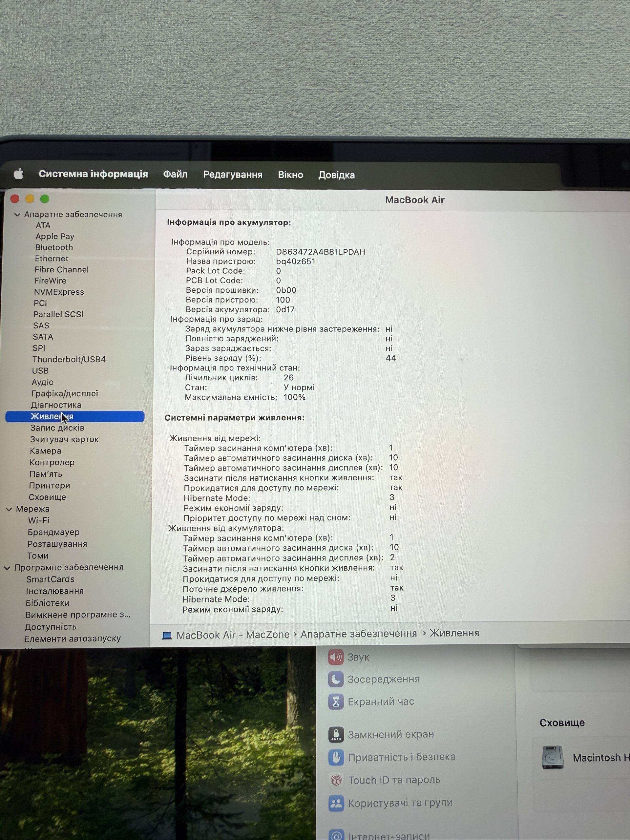
Task: Select Запис дисків in sidebar
Action: click(x=57, y=428)
